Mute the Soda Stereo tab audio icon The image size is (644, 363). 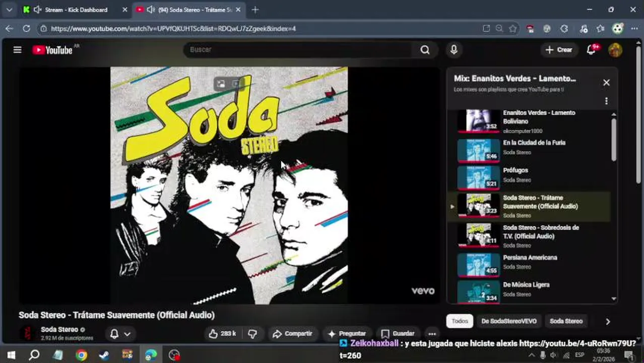point(150,10)
